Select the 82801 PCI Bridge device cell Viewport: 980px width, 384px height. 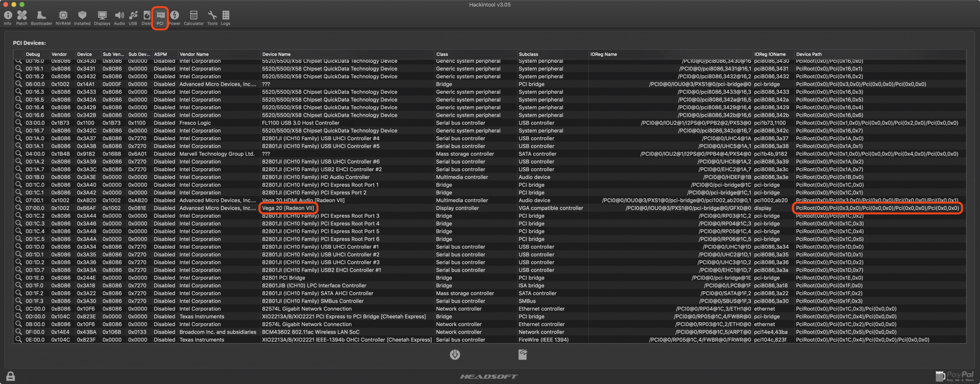point(283,278)
